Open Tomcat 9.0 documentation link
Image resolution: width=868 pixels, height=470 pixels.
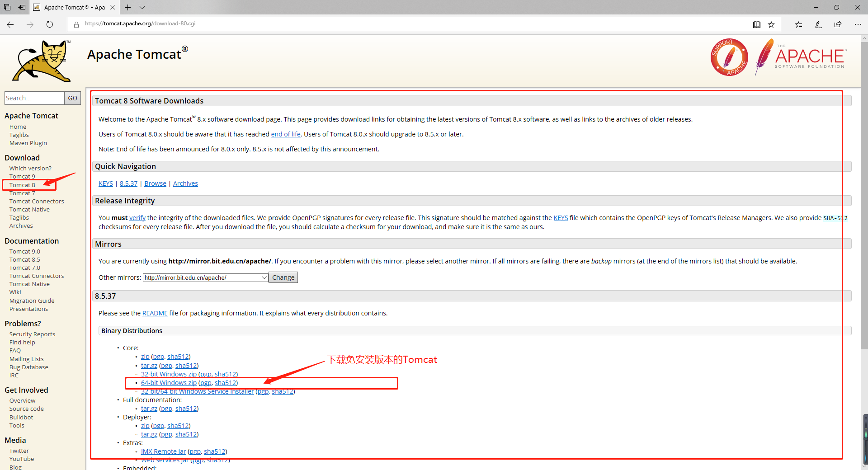point(25,252)
